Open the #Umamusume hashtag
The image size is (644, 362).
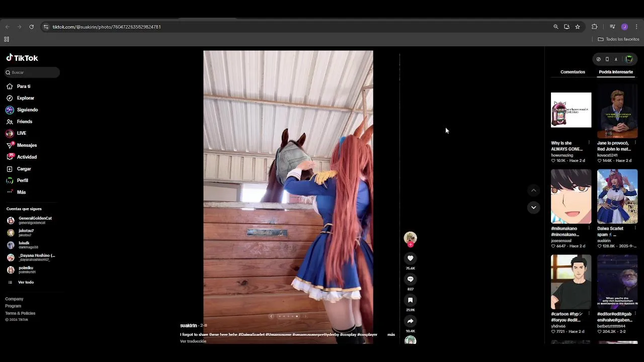[x=278, y=334]
